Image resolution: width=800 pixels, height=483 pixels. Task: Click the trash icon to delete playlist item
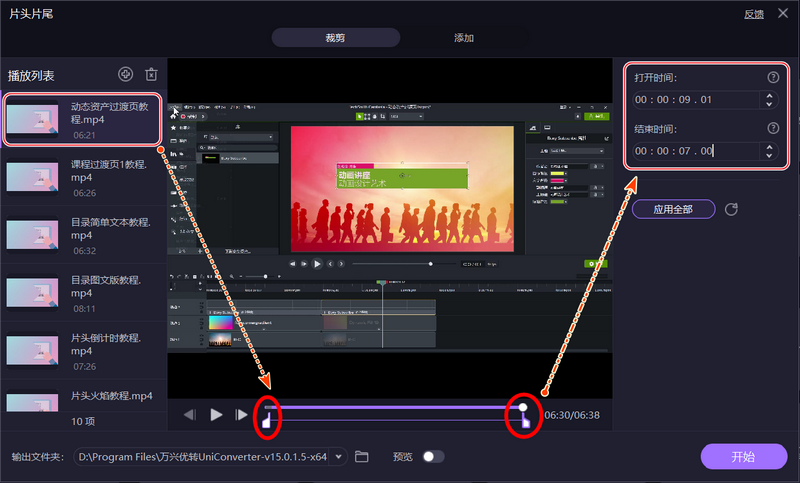pos(151,74)
